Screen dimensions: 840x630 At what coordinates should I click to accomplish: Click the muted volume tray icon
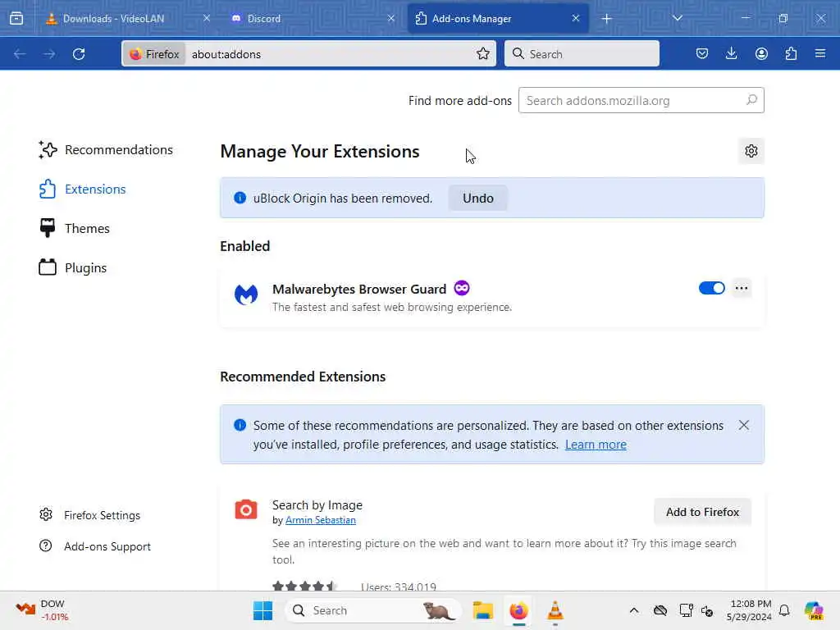706,610
